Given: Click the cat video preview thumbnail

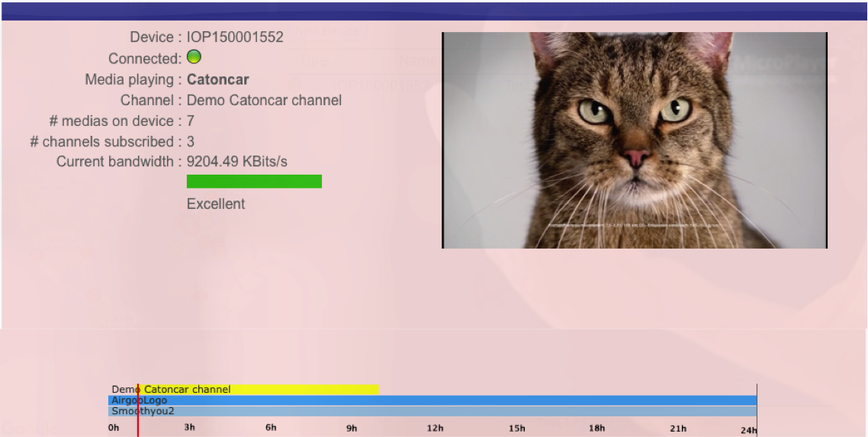Looking at the screenshot, I should (x=634, y=140).
